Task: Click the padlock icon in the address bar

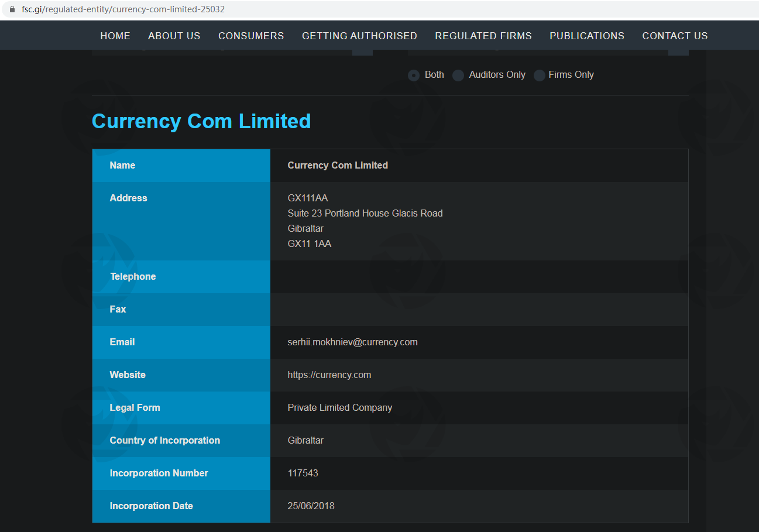Action: [12, 9]
